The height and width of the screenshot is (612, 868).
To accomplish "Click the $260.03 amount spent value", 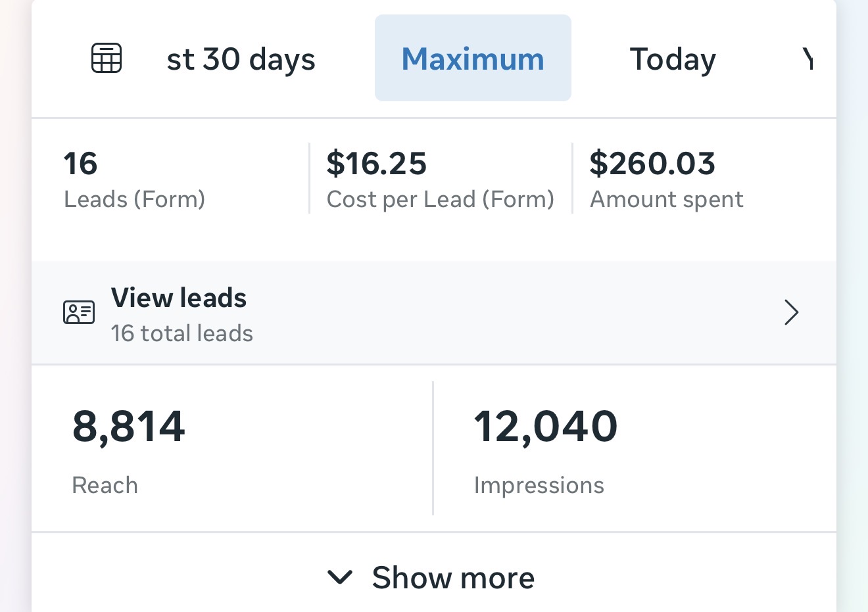I will (x=652, y=164).
